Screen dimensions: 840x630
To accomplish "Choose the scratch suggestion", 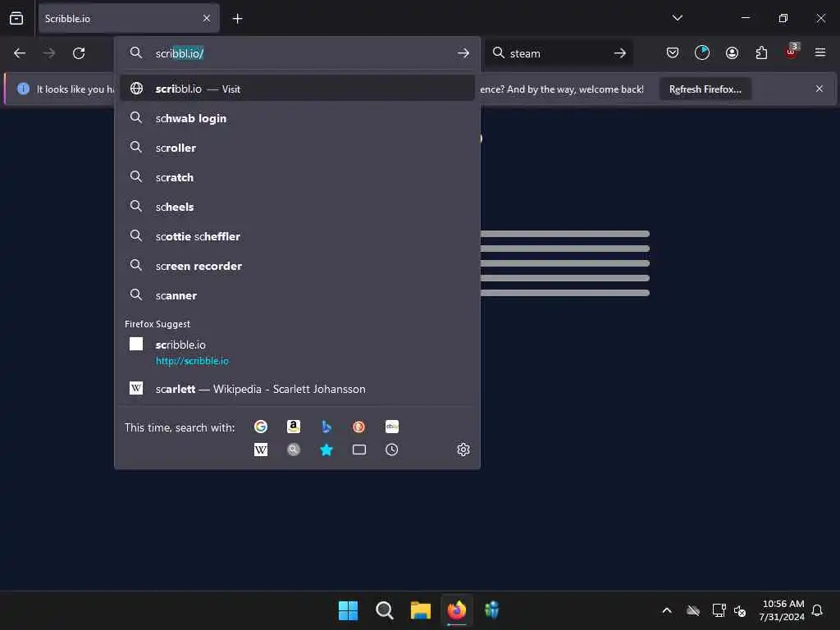I will click(x=297, y=177).
